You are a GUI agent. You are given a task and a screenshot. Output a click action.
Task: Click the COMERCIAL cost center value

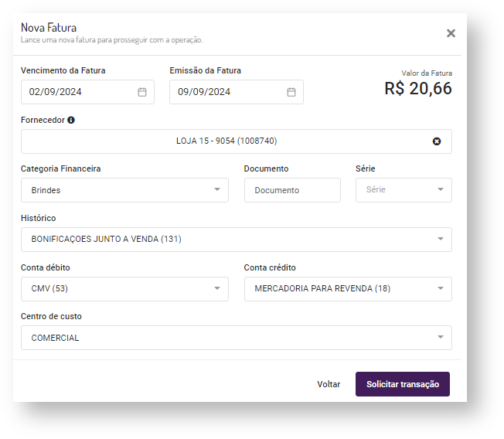(56, 338)
